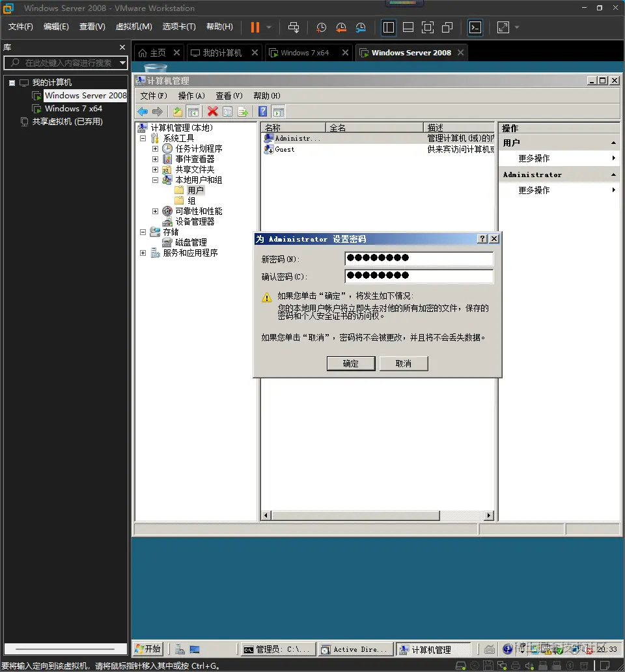Take a snapshot of this virtual machine
The height and width of the screenshot is (672, 625).
321,27
